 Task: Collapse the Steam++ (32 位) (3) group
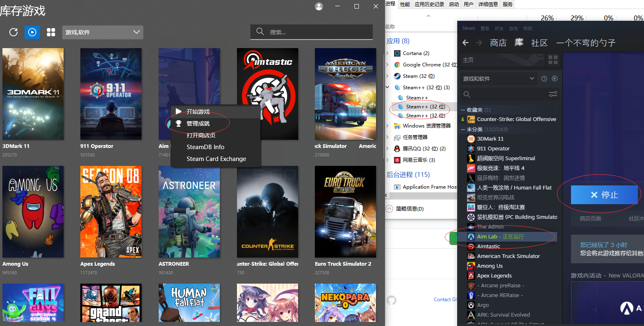coord(387,87)
